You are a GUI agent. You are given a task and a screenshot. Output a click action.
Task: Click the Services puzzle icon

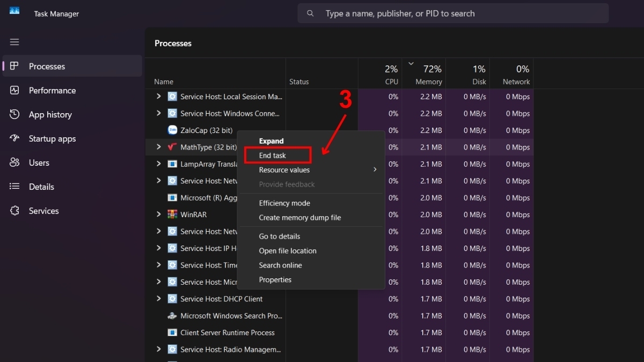tap(14, 211)
